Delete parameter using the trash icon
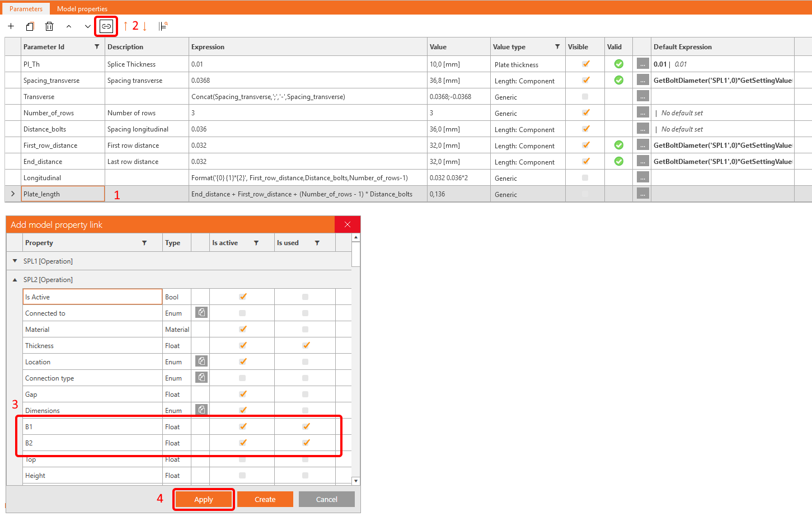This screenshot has width=812, height=521. pos(49,26)
